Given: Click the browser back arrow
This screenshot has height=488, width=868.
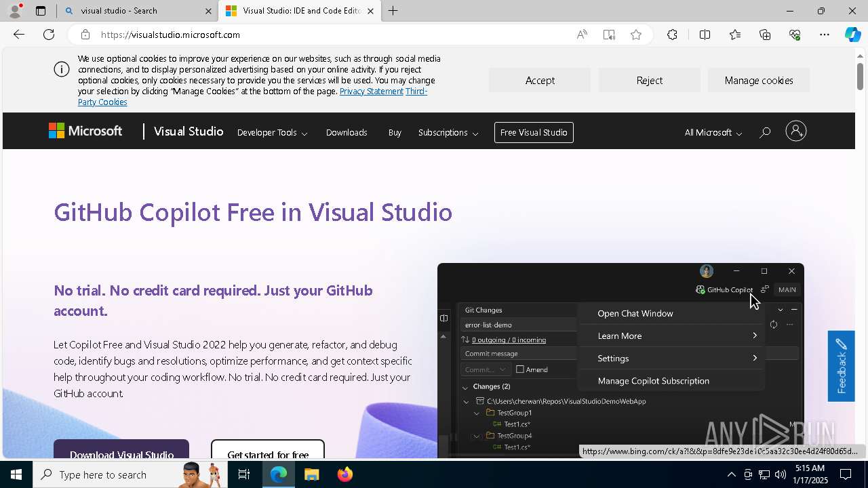Looking at the screenshot, I should click(19, 35).
